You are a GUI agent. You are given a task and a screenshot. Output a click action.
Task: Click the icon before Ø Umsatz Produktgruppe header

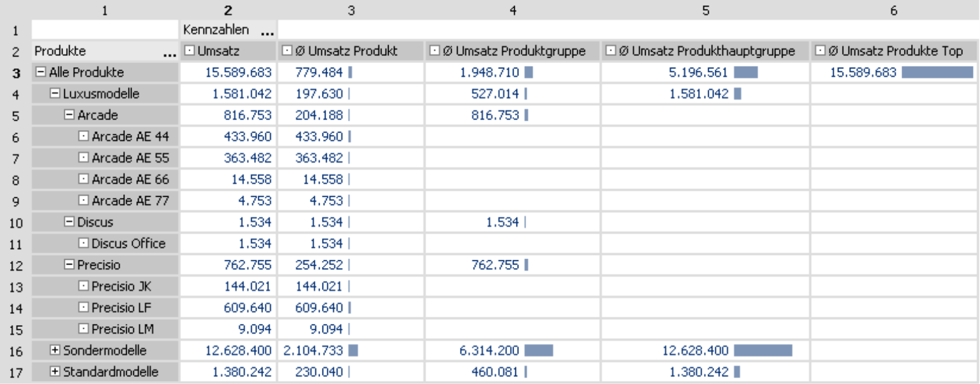[435, 51]
